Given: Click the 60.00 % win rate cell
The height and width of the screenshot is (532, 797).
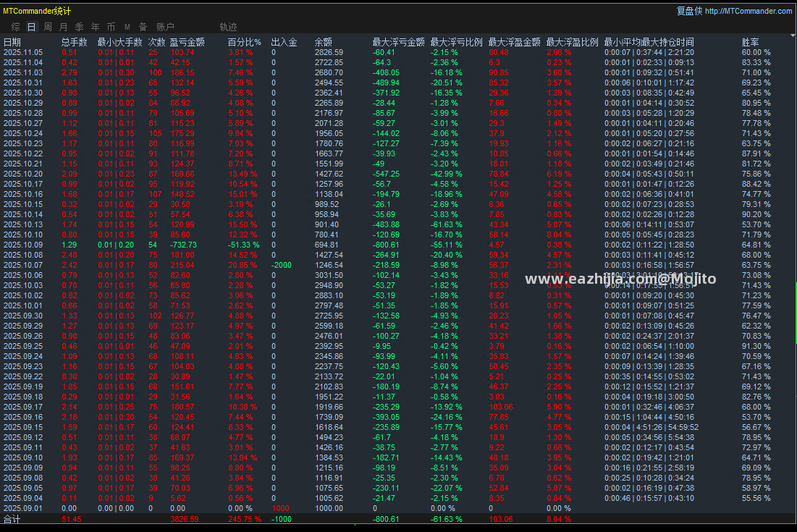Looking at the screenshot, I should [756, 52].
